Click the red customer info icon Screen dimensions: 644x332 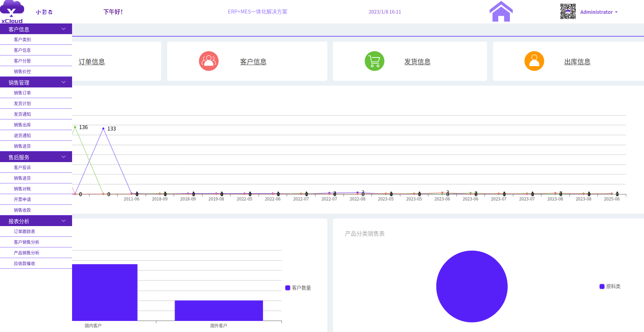point(209,61)
